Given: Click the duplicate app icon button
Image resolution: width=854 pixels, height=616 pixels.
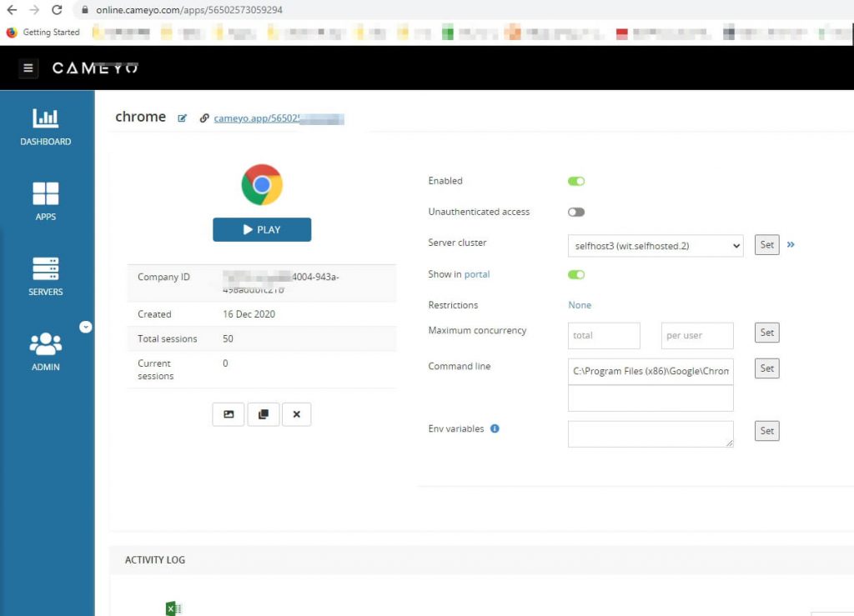Looking at the screenshot, I should click(x=264, y=414).
